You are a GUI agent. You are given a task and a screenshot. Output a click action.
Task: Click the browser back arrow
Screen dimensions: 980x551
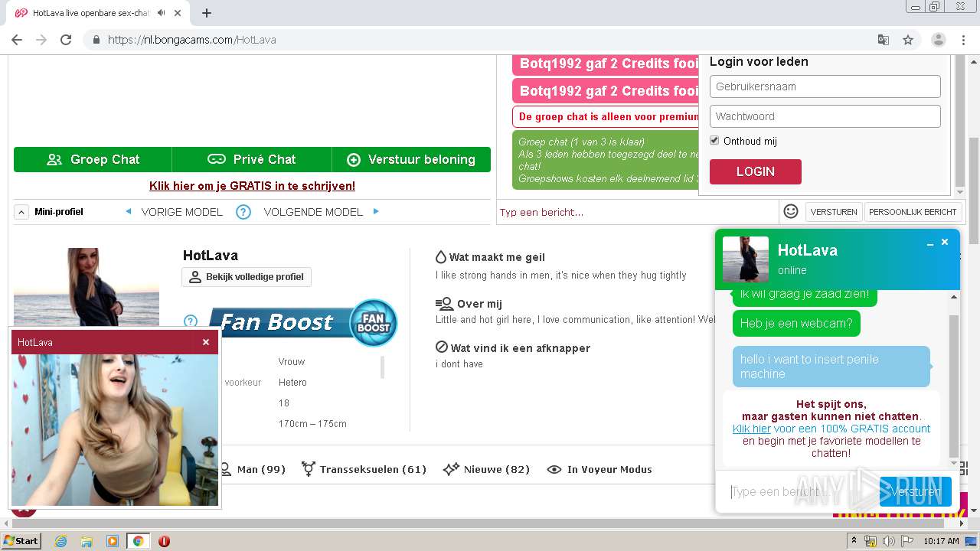pos(17,40)
